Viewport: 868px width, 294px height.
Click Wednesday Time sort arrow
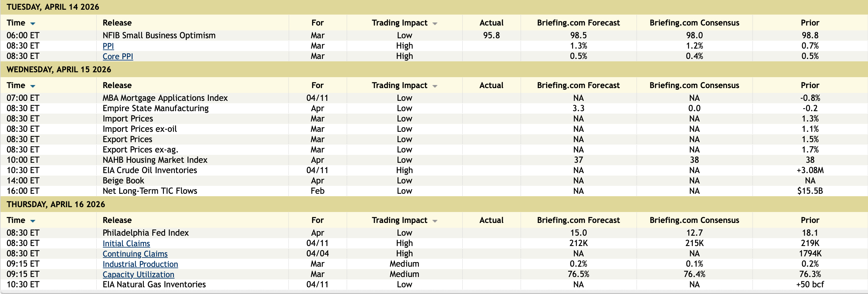tap(33, 86)
